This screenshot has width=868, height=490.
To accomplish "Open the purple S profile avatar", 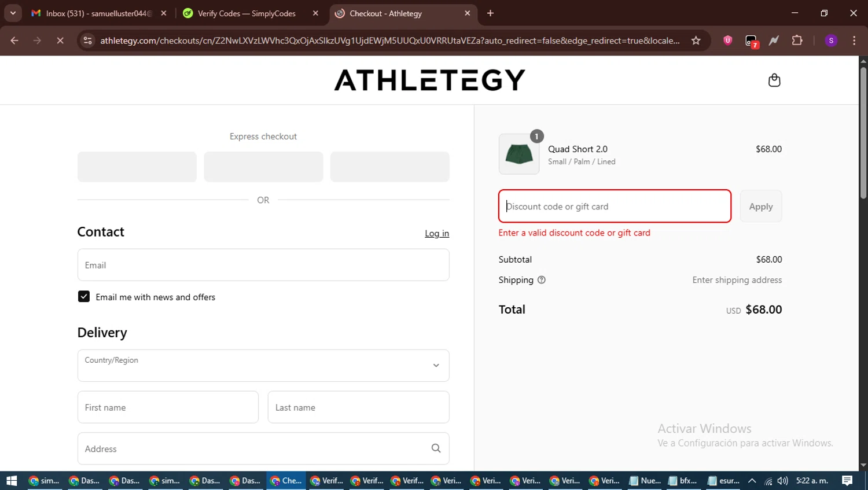I will (831, 40).
